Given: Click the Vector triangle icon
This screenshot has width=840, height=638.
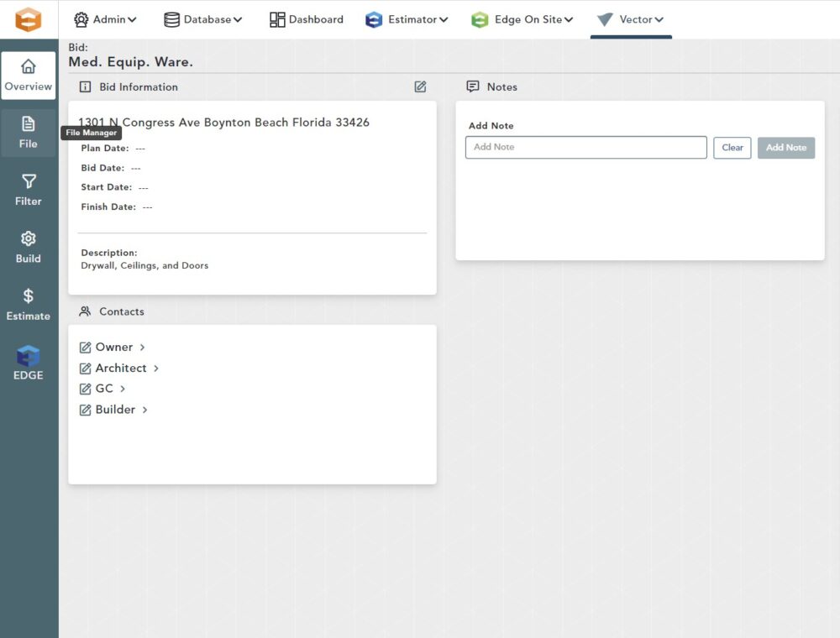Looking at the screenshot, I should click(605, 20).
